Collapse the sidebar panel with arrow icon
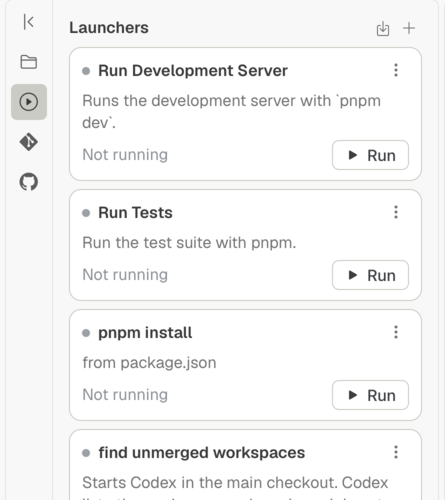445x500 pixels. 29,22
